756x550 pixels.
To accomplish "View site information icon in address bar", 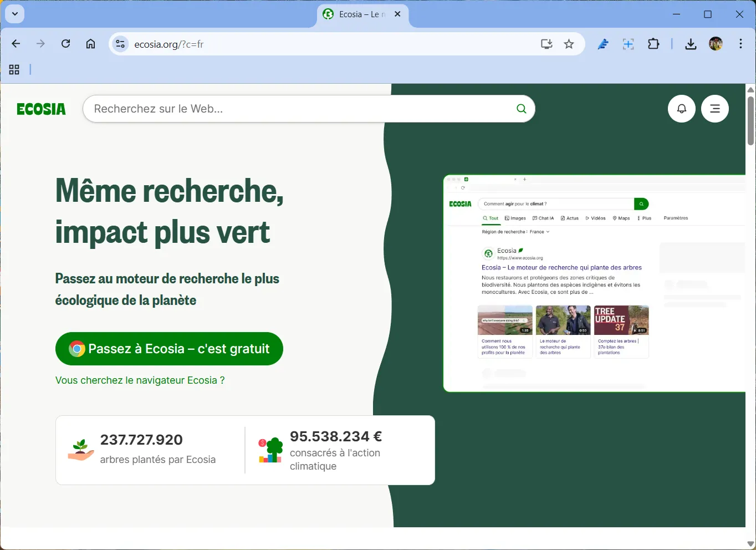I will point(120,44).
